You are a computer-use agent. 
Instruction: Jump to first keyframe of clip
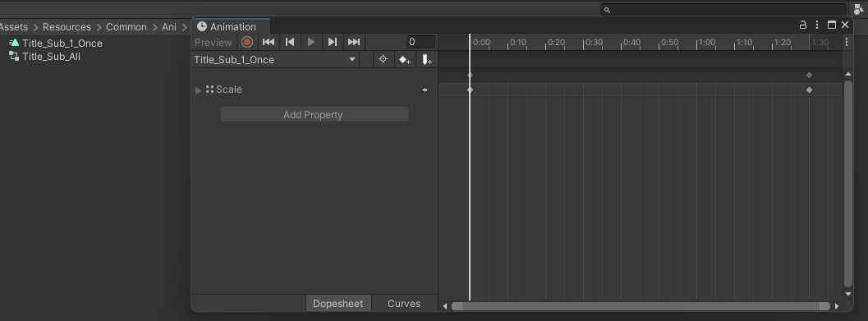269,42
